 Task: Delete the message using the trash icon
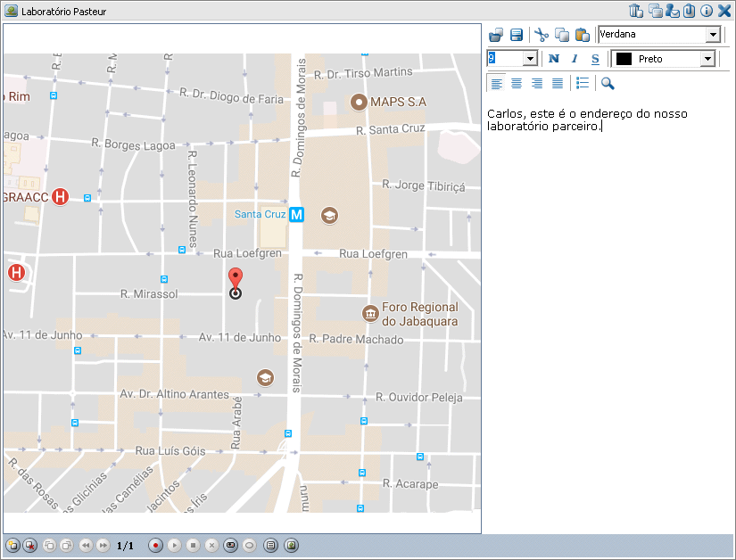pos(636,11)
